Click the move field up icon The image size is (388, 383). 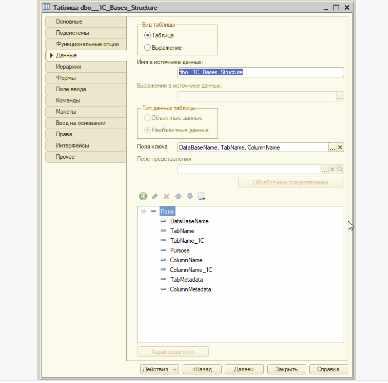[x=178, y=196]
